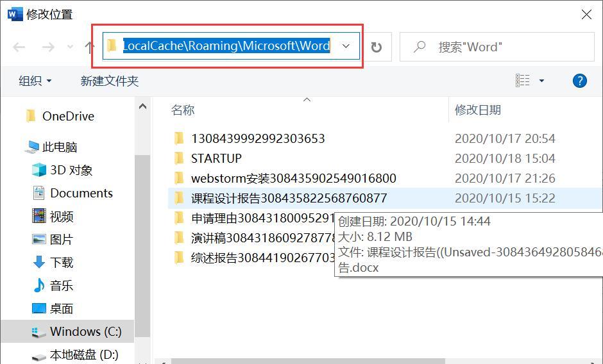Open the view options dropdown arrow
603x364 pixels.
(541, 81)
